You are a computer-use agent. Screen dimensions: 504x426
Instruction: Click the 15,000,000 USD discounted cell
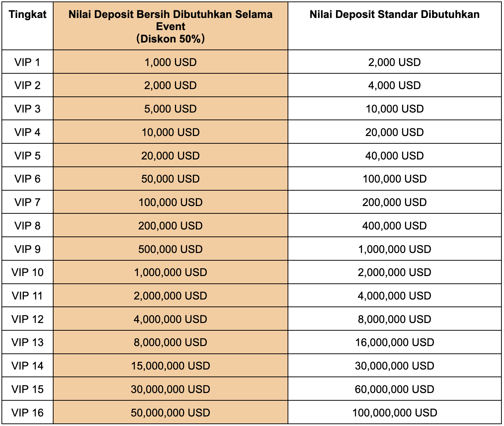coord(171,366)
